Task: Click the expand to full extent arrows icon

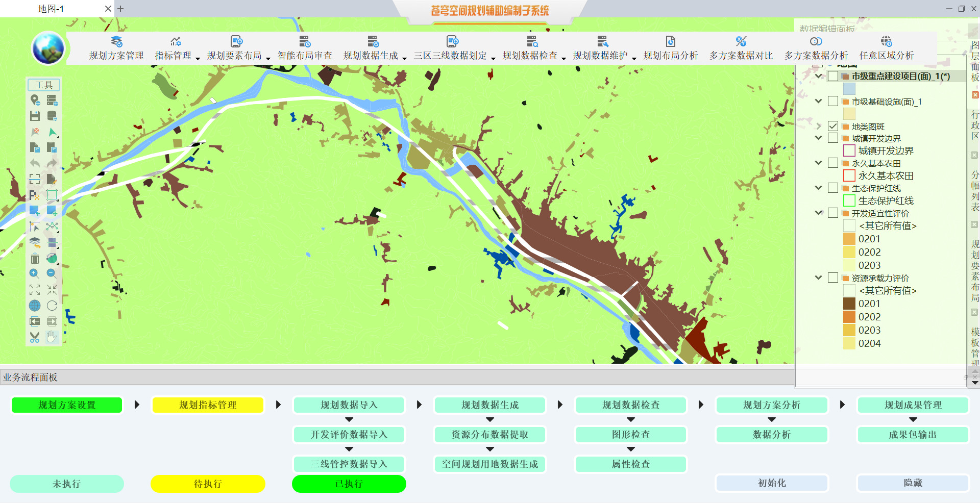Action: pyautogui.click(x=35, y=290)
